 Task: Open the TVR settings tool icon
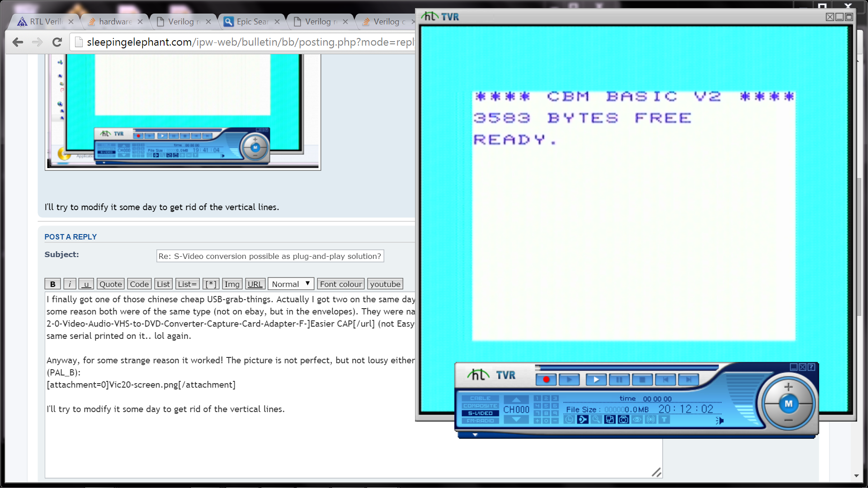[583, 419]
